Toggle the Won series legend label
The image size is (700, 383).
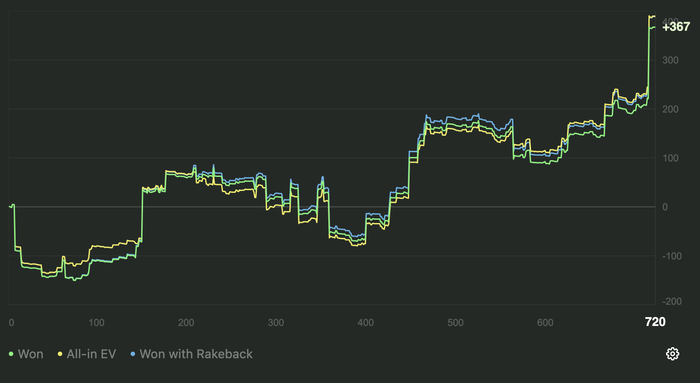pos(31,354)
